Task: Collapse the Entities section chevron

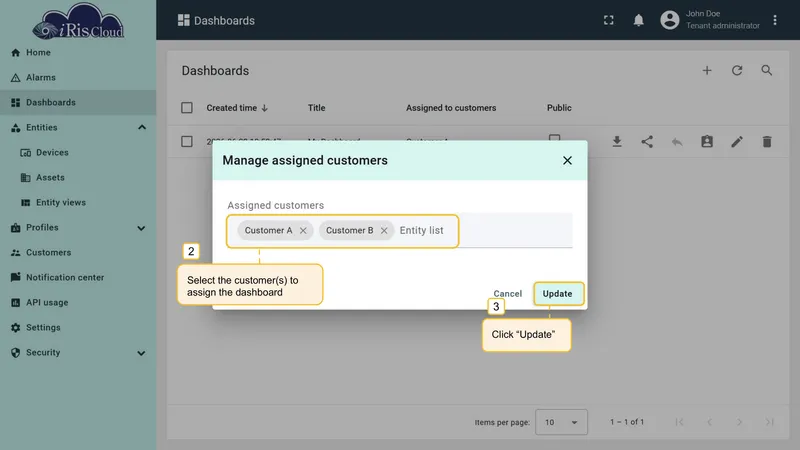Action: click(x=142, y=128)
